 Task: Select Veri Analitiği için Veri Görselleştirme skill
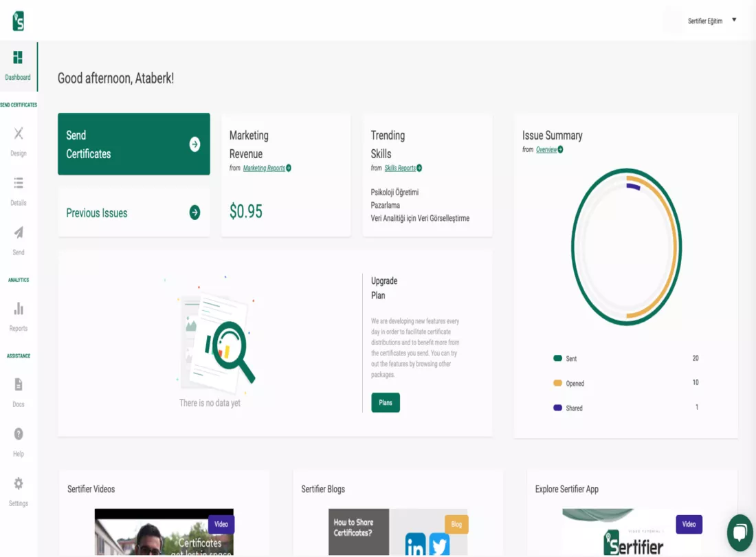[x=420, y=219]
